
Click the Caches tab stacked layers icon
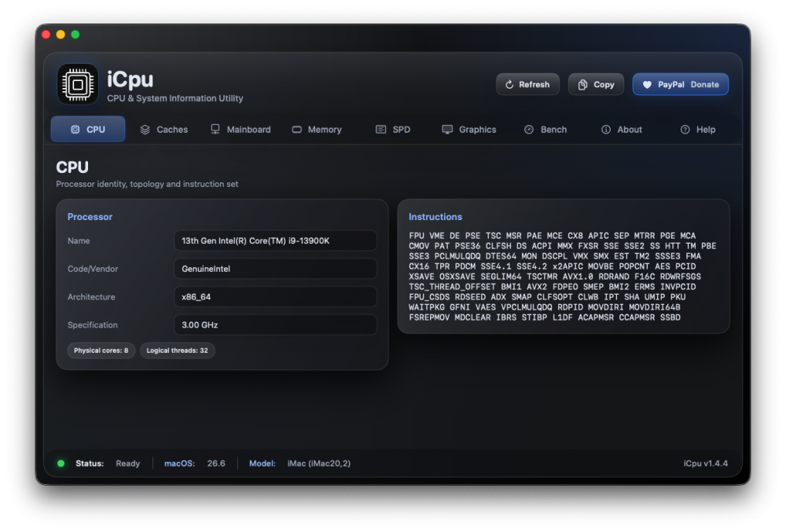pos(145,129)
